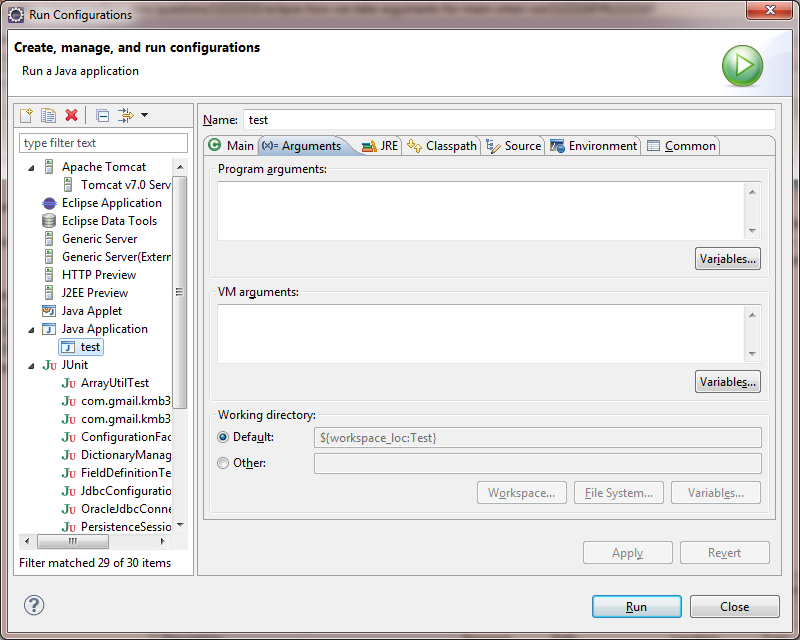Click the green Run arrow icon
Screen dimensions: 800x640
(742, 65)
